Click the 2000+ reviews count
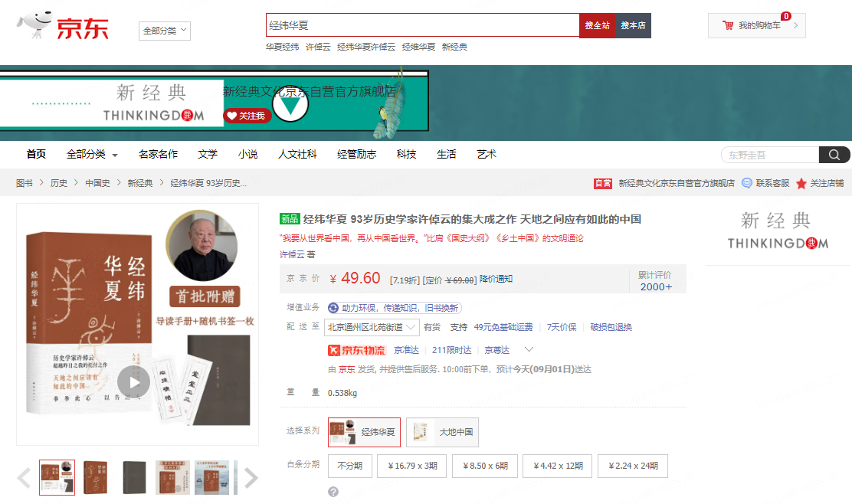Screen dimensions: 852x504 656,286
